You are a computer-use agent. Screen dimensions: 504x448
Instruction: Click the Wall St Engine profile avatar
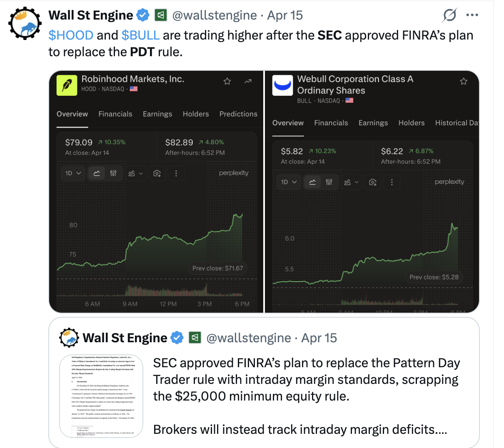point(25,23)
